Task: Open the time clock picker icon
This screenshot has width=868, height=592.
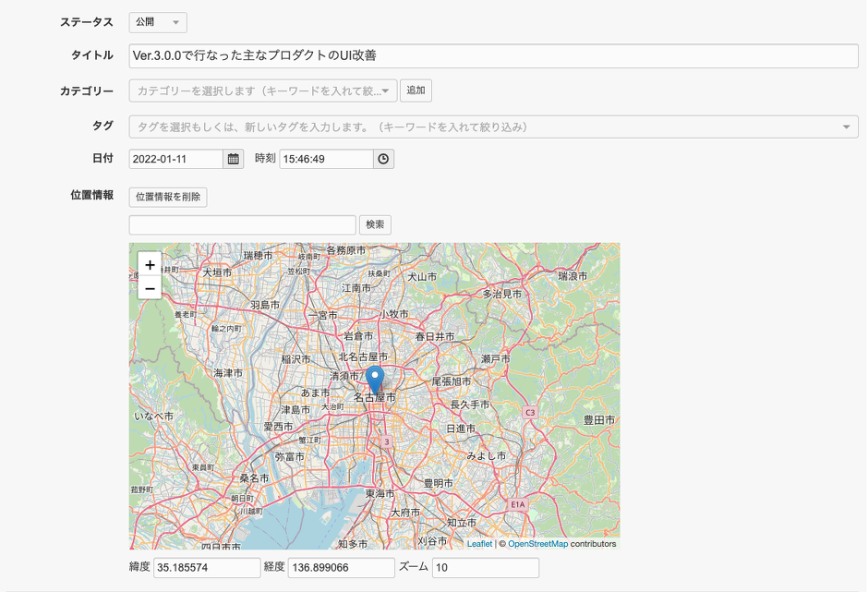Action: pyautogui.click(x=383, y=158)
